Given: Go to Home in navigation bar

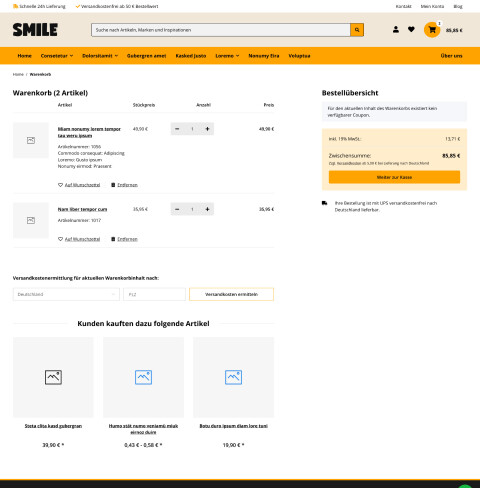Looking at the screenshot, I should tap(24, 56).
